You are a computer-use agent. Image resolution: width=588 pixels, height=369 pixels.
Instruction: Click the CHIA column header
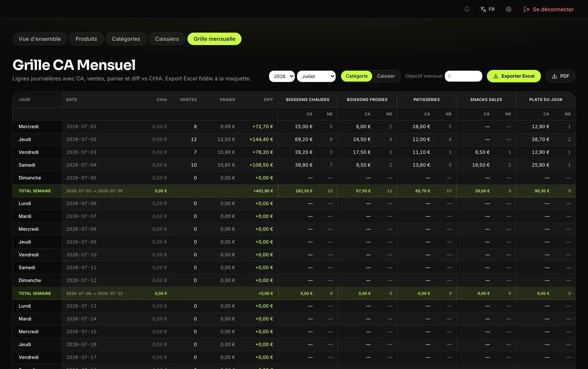[x=162, y=100]
